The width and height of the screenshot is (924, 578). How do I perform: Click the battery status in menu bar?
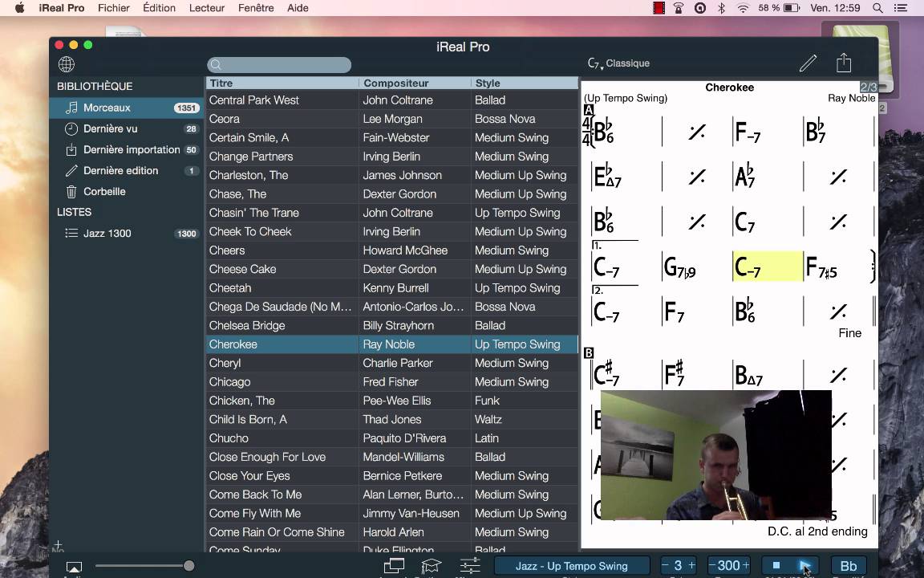coord(779,8)
